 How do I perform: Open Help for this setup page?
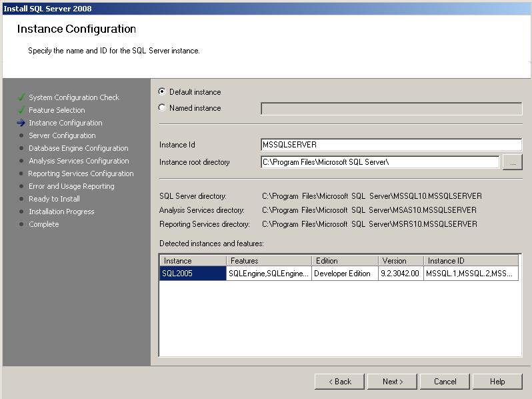coord(497,382)
